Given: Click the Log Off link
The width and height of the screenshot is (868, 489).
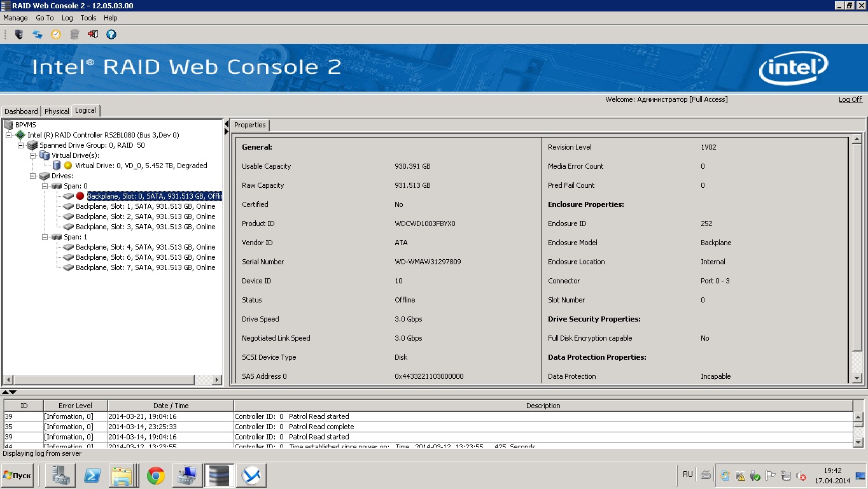Looking at the screenshot, I should 850,99.
